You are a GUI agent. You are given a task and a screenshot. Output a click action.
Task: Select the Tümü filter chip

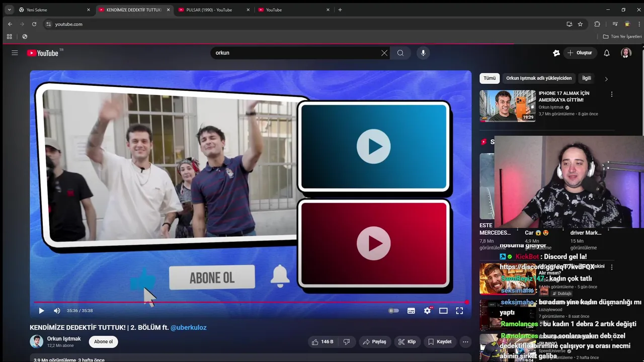click(490, 78)
